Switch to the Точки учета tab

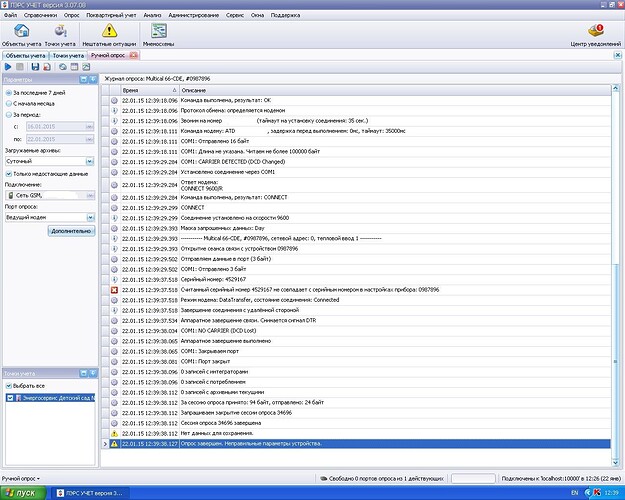(x=68, y=56)
